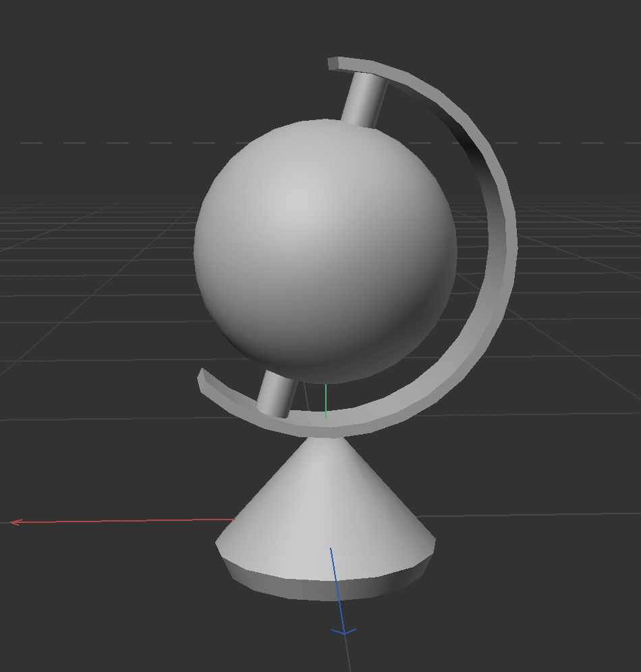This screenshot has width=641, height=672.
Task: Select the blue Z-axis gizmo arrow
Action: [x=341, y=607]
